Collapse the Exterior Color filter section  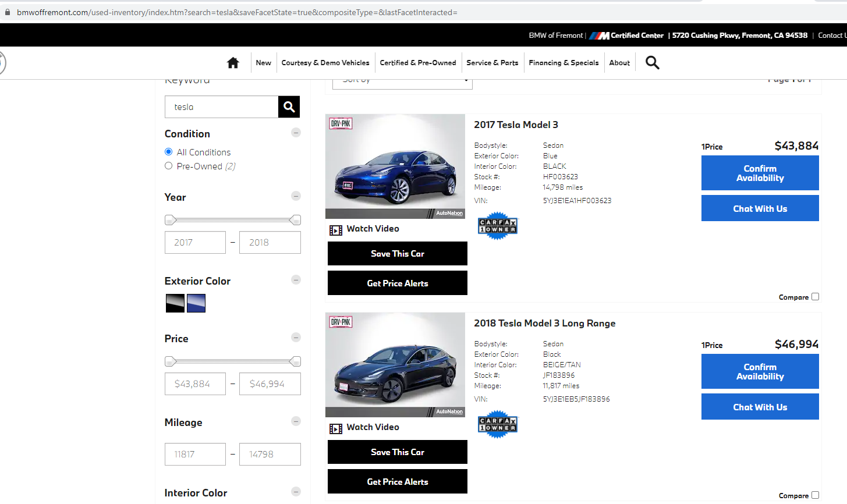296,280
